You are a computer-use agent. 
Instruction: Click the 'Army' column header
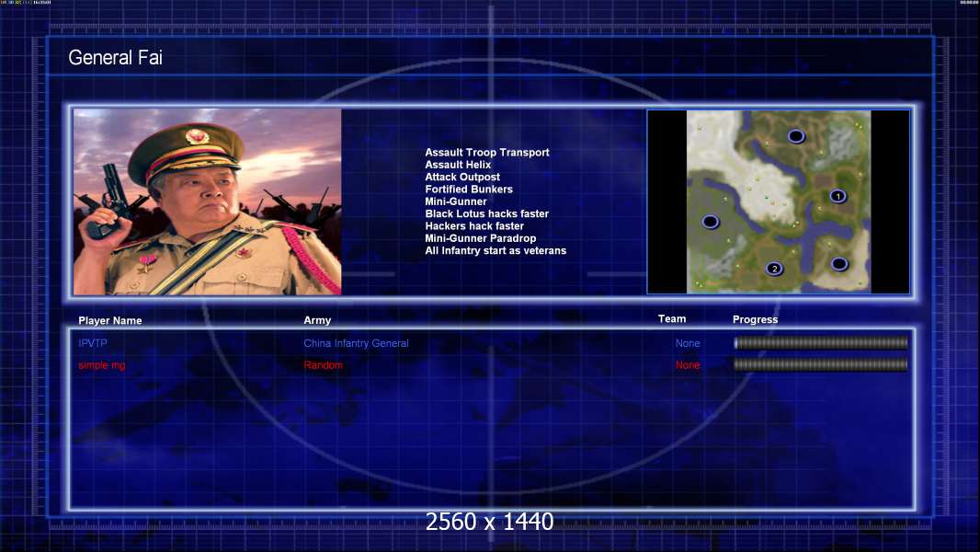[x=317, y=320]
